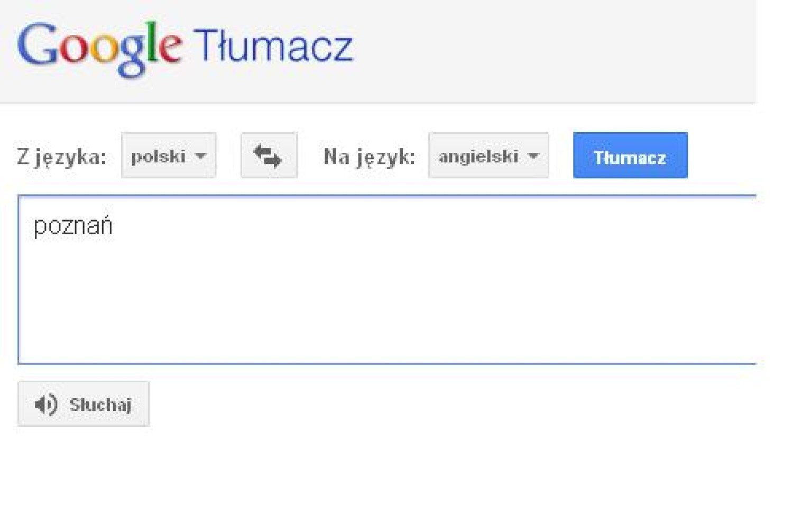Click the arrow on the polski selector
This screenshot has width=793, height=532.
click(x=200, y=156)
